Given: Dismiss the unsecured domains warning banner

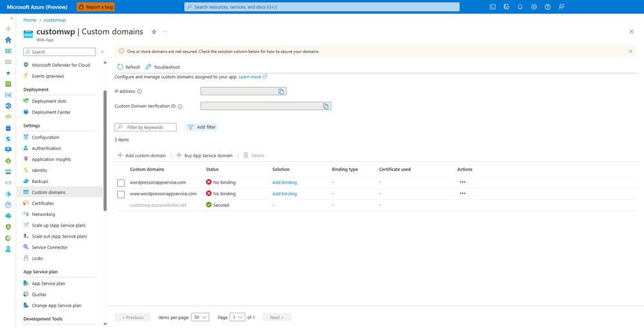Looking at the screenshot, I should tap(630, 52).
